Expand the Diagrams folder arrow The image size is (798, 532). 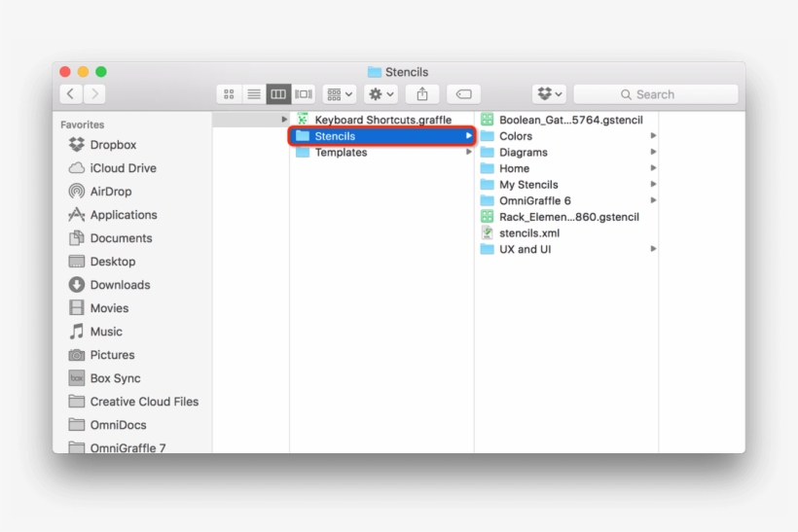coord(653,152)
